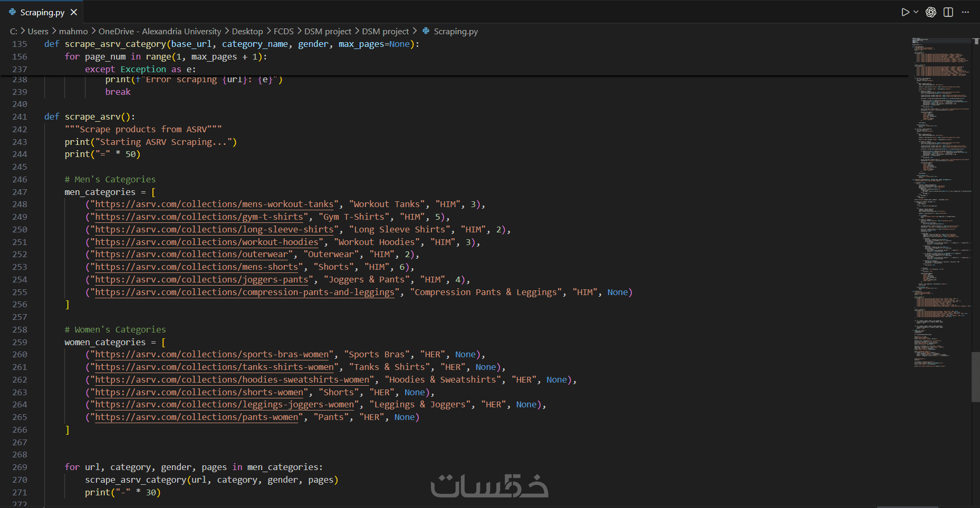Close the Scraping.py editor tab

coord(74,12)
